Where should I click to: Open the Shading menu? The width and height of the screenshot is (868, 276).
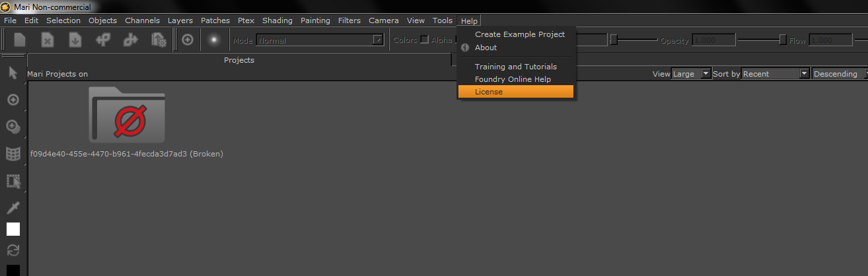click(x=277, y=20)
